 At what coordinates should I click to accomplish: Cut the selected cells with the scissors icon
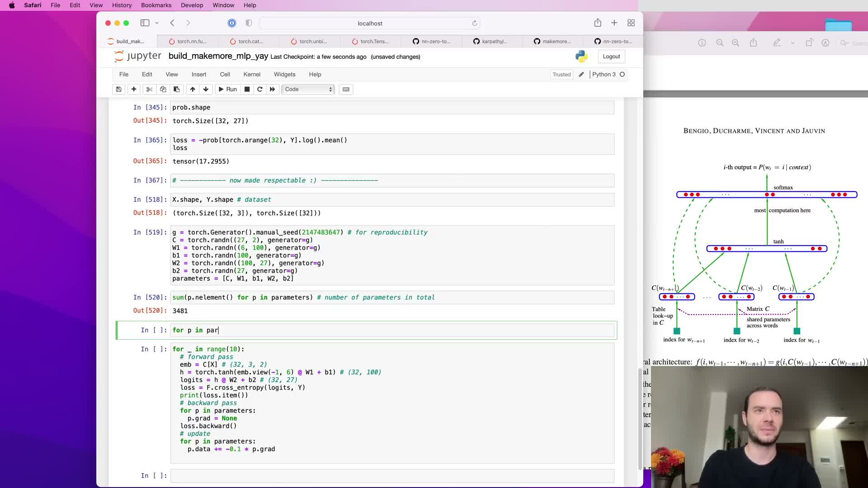click(149, 89)
